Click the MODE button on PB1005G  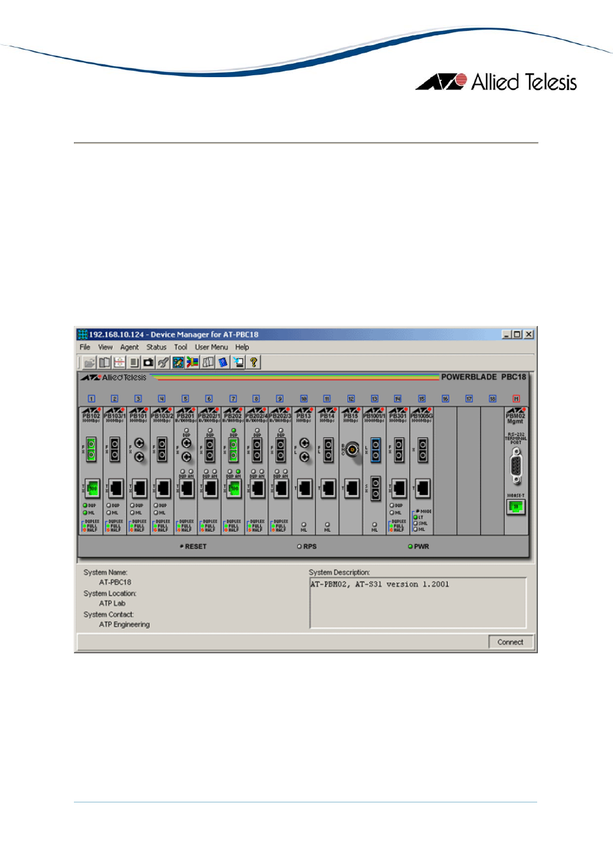(418, 511)
